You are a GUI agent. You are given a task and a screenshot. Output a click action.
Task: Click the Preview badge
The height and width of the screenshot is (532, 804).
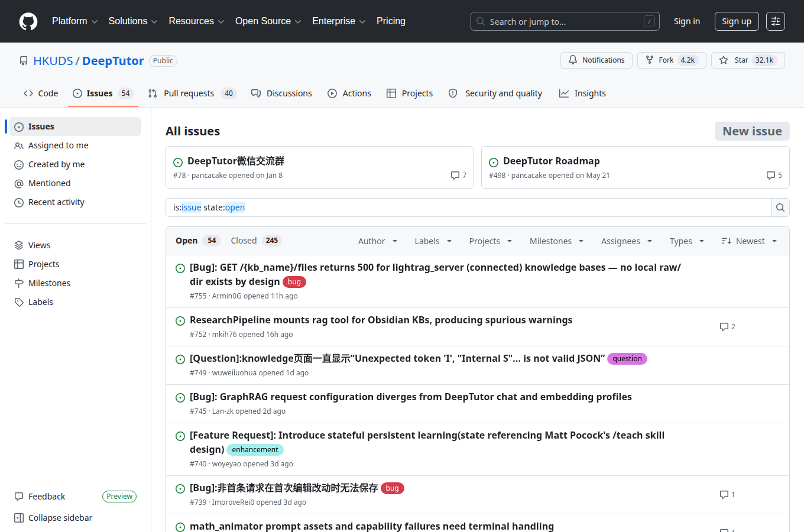[119, 497]
